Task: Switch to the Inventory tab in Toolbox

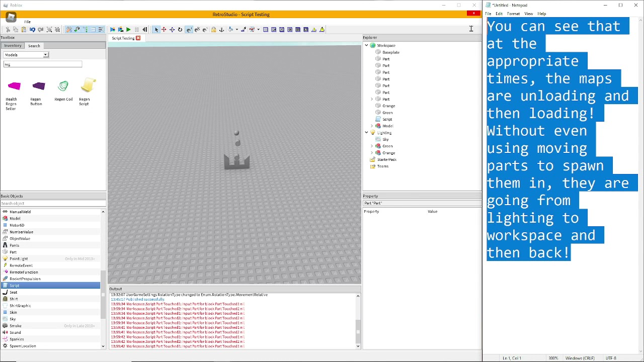Action: [13, 46]
